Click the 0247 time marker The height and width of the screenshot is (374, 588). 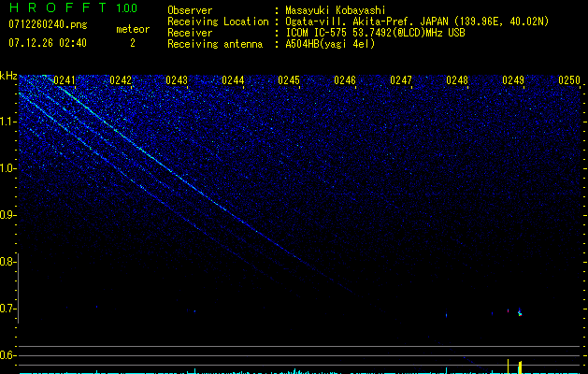(x=401, y=80)
